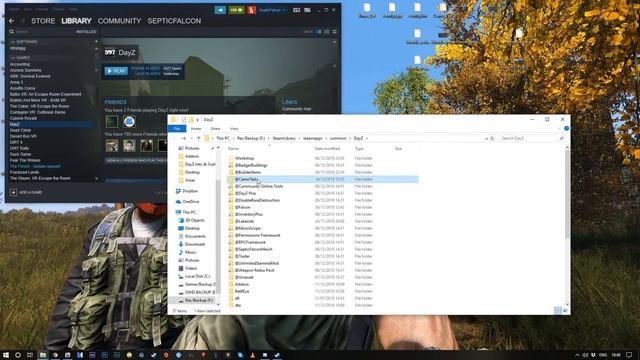Viewport: 640px width, 360px height.
Task: Select ARK: Survival Evolved in games list
Action: (30, 76)
